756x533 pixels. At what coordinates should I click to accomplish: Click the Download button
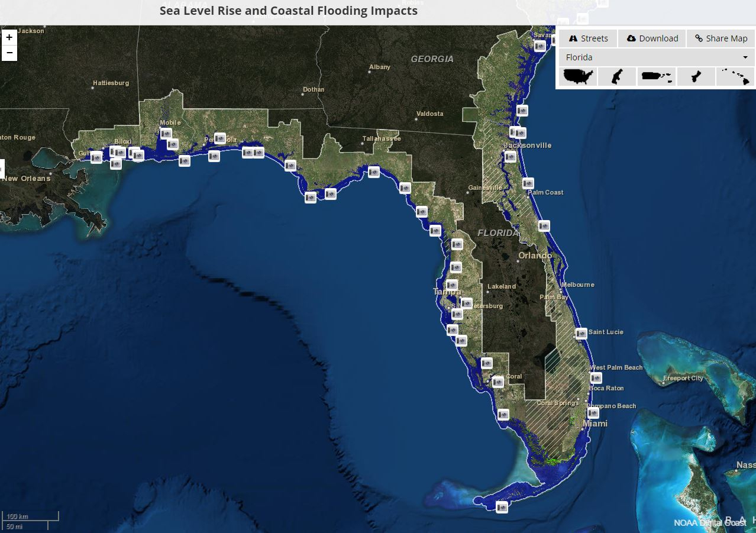coord(652,38)
